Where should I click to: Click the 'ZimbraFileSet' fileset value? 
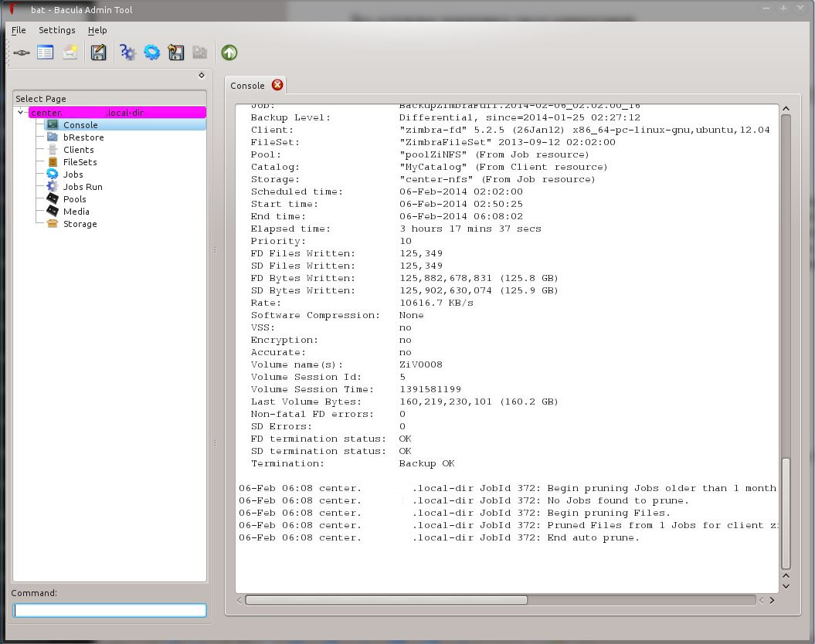coord(446,142)
